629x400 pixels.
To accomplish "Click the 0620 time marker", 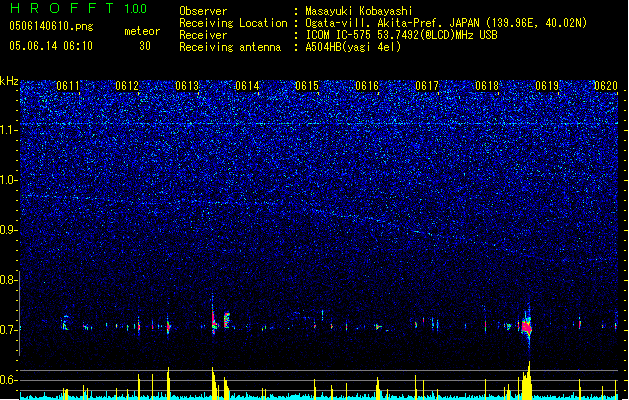I will [x=606, y=86].
